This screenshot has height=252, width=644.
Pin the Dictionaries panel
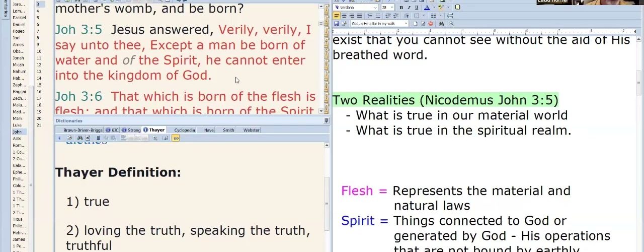326,121
